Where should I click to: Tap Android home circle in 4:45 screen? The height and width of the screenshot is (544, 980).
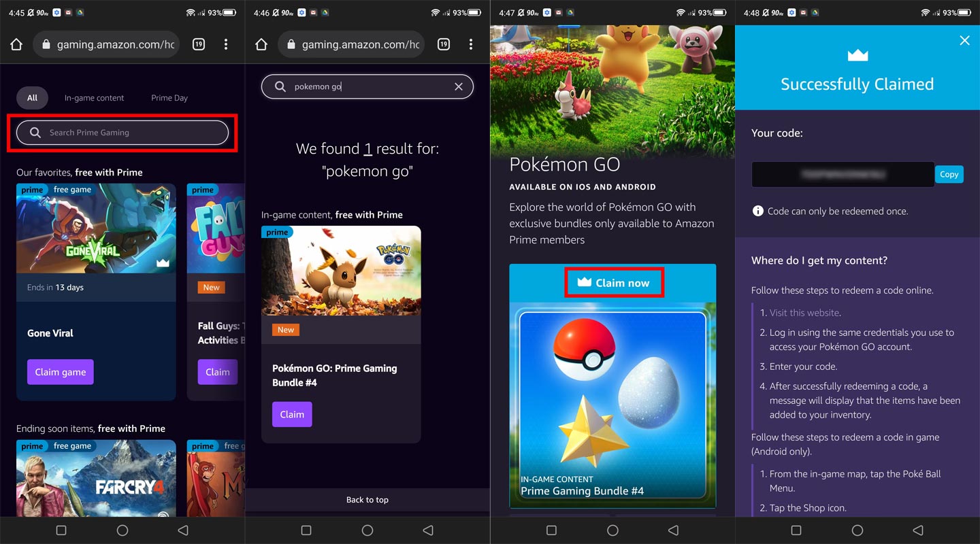pyautogui.click(x=122, y=530)
